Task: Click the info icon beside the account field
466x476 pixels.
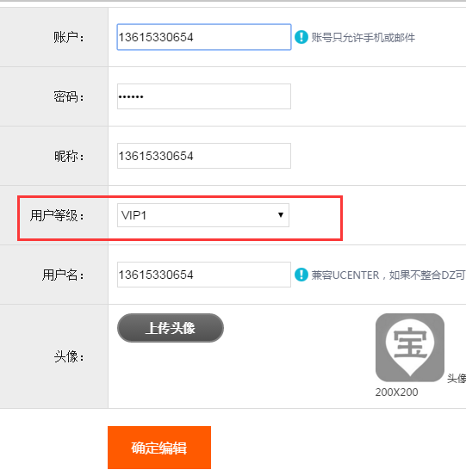Action: (301, 37)
